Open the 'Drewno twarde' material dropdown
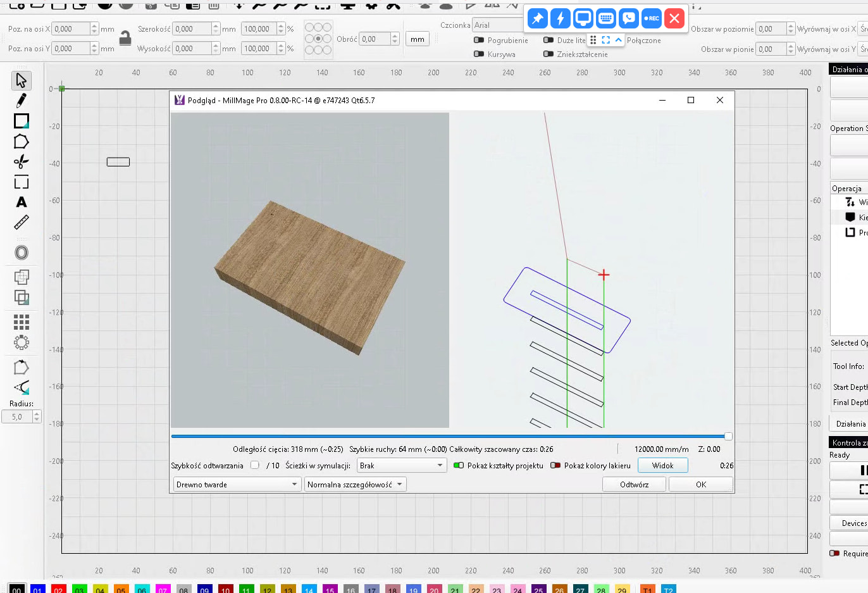This screenshot has width=868, height=593. 237,485
